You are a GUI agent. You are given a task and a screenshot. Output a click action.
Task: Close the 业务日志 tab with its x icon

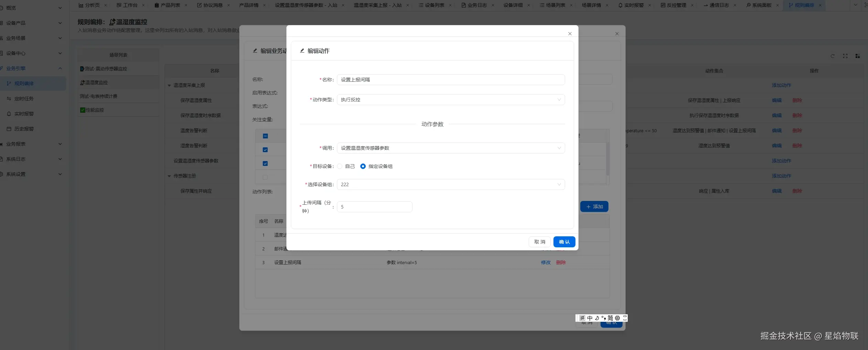click(493, 5)
